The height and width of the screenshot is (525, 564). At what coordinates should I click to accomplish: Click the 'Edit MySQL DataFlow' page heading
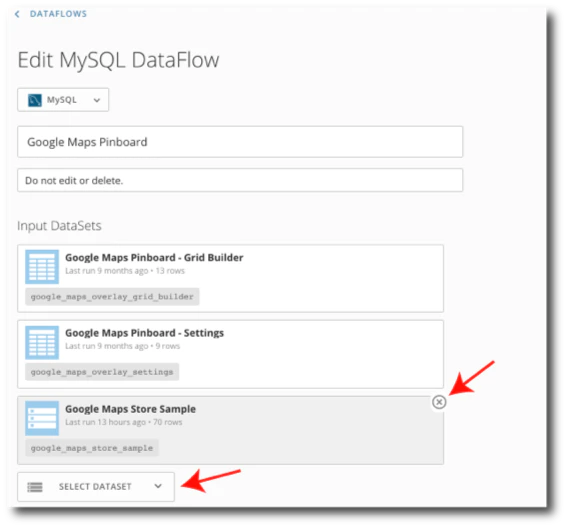118,60
